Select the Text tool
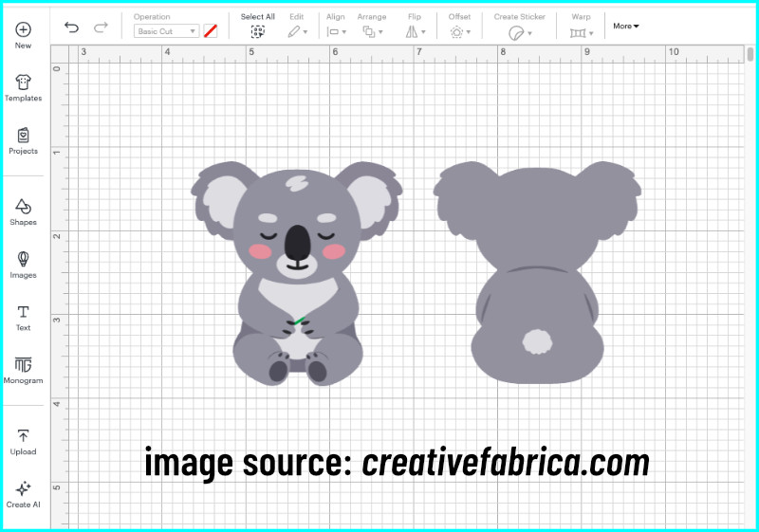The height and width of the screenshot is (532, 759). click(x=23, y=318)
